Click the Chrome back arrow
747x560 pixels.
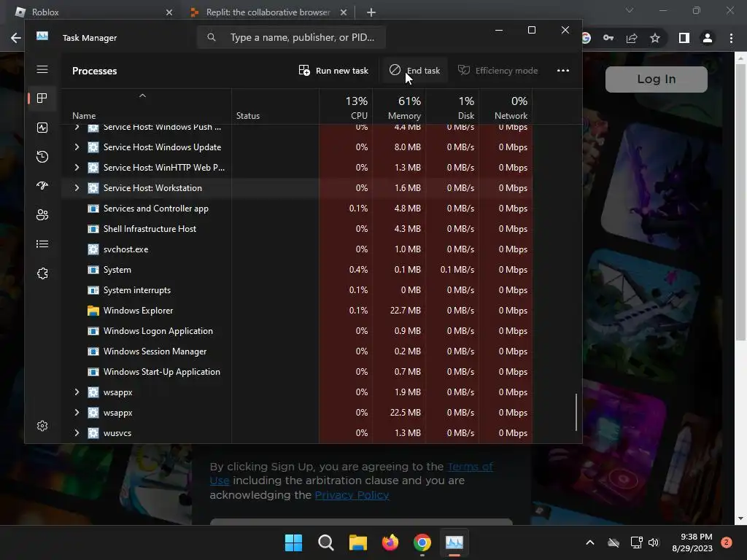pyautogui.click(x=16, y=38)
